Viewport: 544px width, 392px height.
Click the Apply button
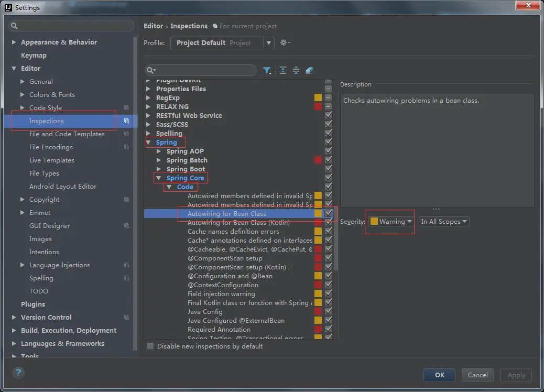(516, 375)
